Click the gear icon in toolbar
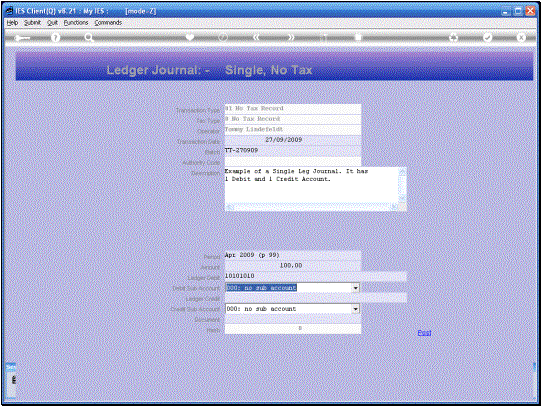This screenshot has width=541, height=406. click(x=453, y=37)
